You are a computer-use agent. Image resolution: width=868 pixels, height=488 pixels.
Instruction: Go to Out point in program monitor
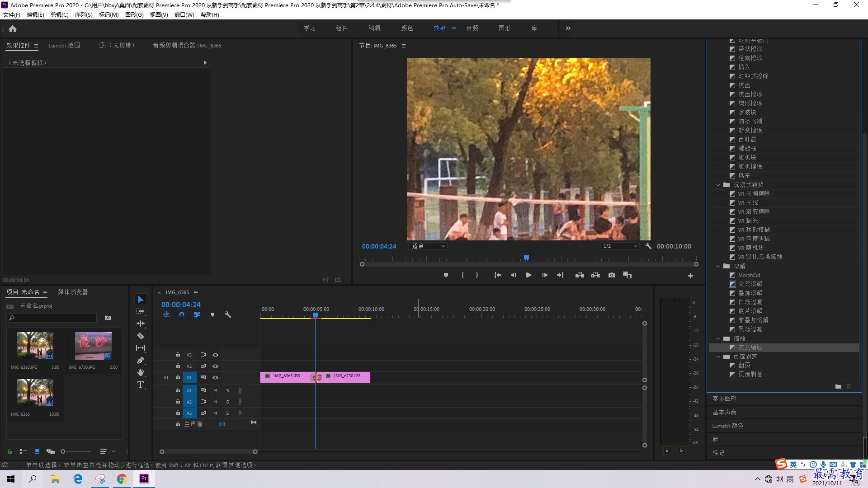click(x=560, y=275)
